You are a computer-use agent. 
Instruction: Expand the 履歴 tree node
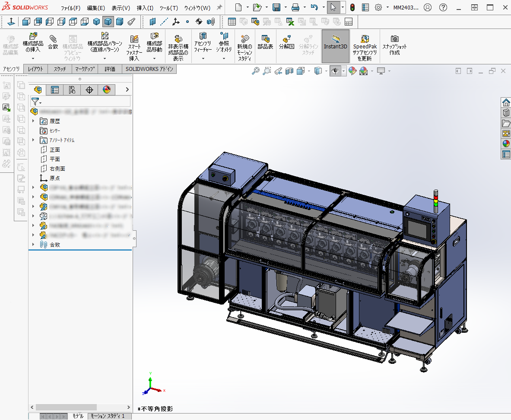coord(33,121)
